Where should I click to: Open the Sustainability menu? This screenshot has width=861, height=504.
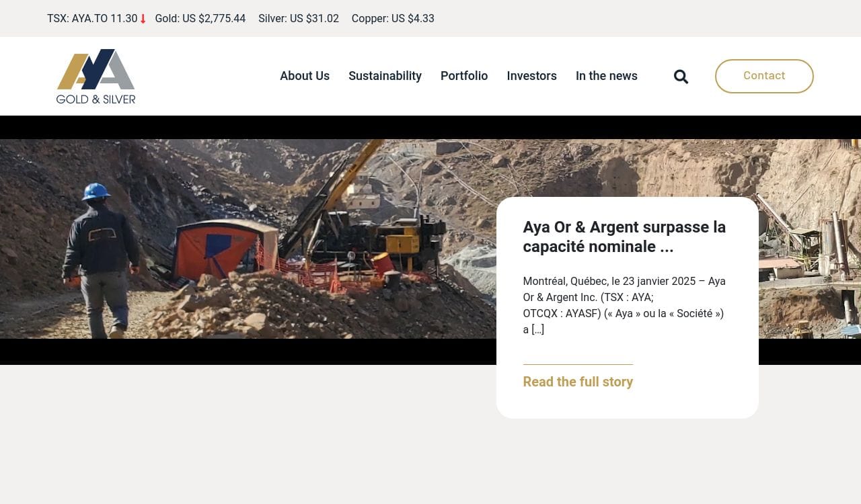tap(385, 76)
